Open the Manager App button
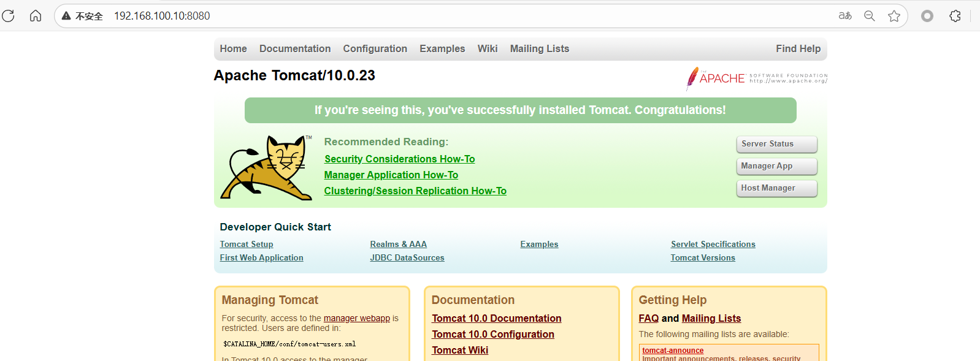Screen dimensions: 980x361 pos(776,166)
